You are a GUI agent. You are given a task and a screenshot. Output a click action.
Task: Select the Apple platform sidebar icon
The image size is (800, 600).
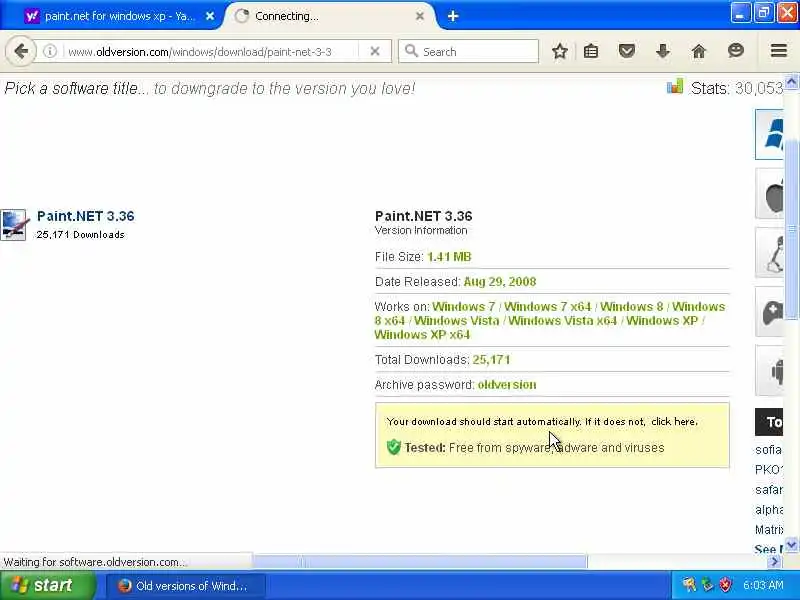(x=769, y=194)
